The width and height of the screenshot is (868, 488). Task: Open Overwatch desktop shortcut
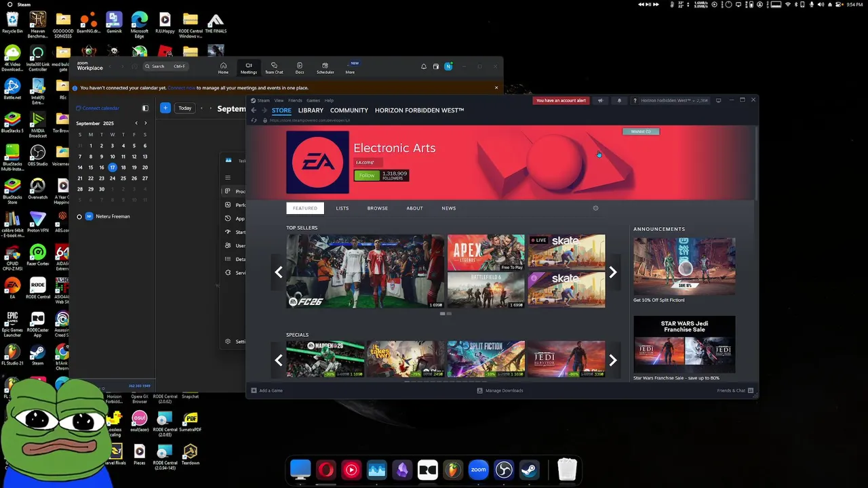tap(38, 188)
